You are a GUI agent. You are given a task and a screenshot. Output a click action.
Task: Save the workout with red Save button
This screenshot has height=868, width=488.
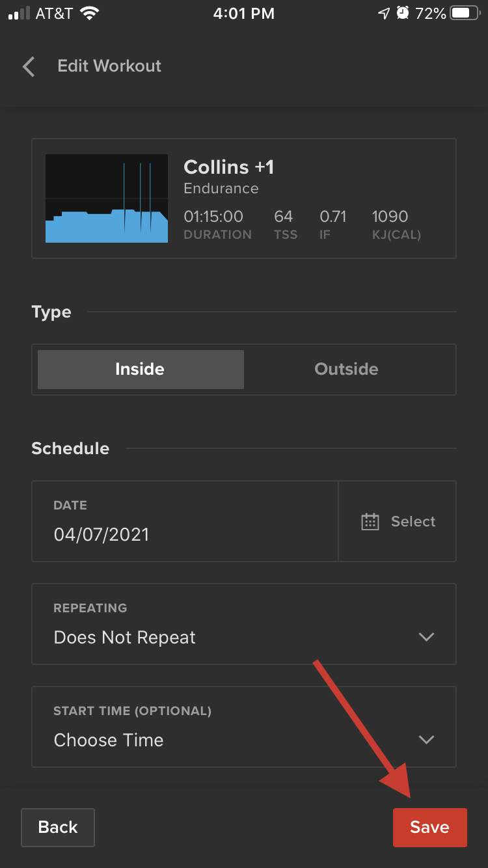point(430,828)
